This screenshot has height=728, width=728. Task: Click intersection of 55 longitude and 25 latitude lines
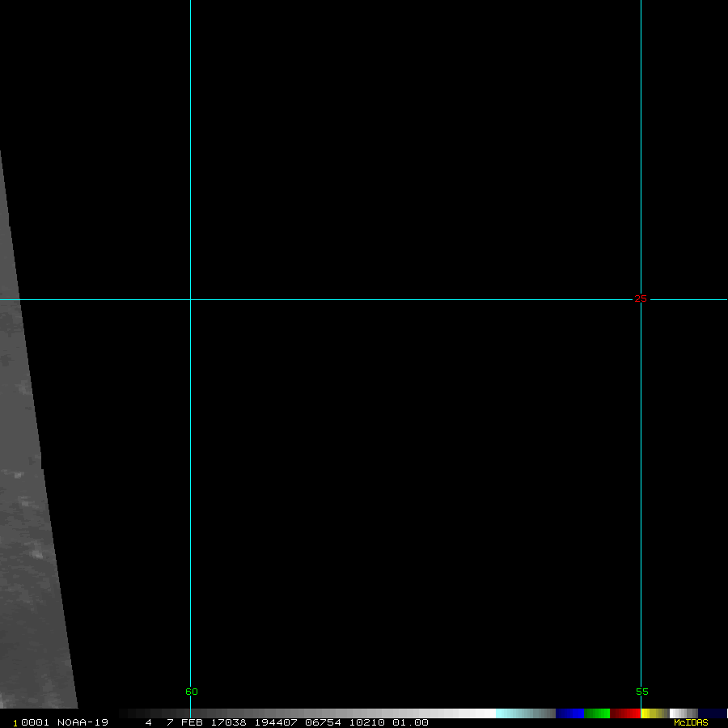(x=641, y=299)
